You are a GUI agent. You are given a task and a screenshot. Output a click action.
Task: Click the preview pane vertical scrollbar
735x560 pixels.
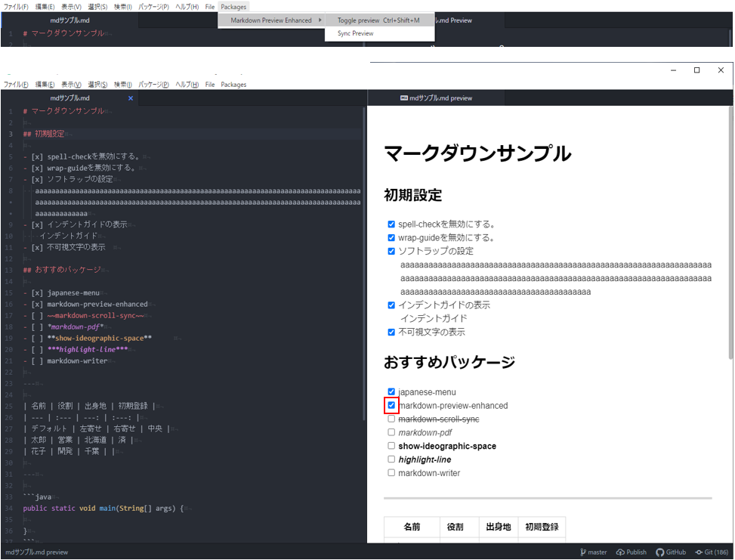pos(730,233)
